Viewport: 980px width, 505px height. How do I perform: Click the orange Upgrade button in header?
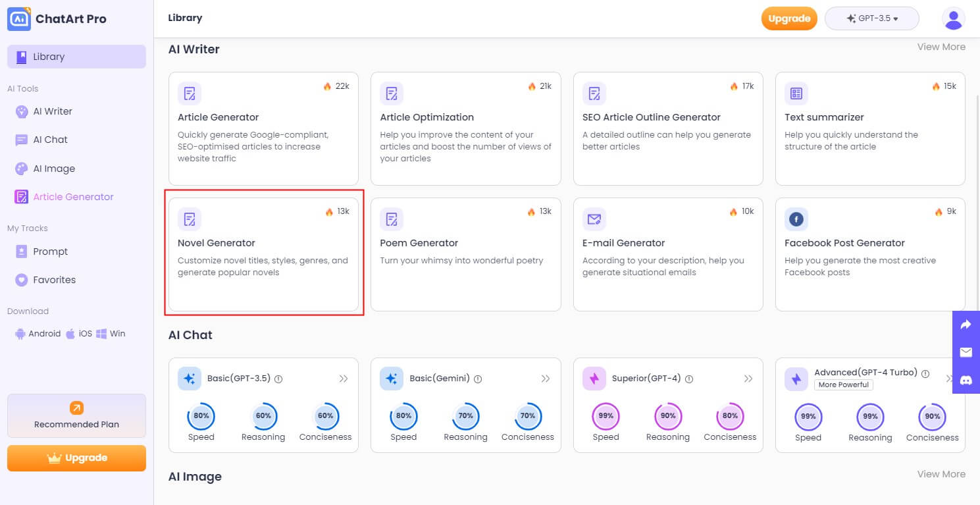tap(789, 18)
